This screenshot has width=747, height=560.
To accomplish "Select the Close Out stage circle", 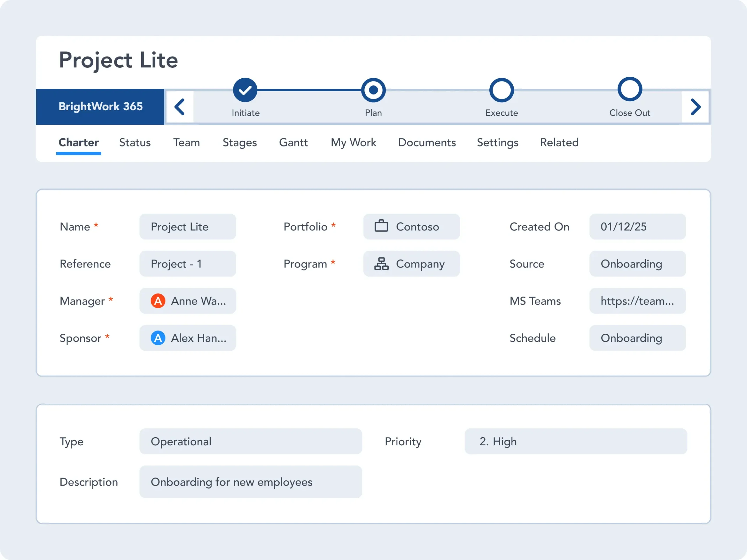I will click(x=629, y=90).
